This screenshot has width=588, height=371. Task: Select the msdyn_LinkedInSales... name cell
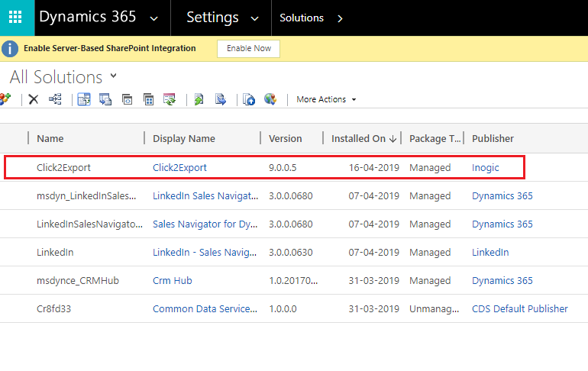pyautogui.click(x=86, y=195)
